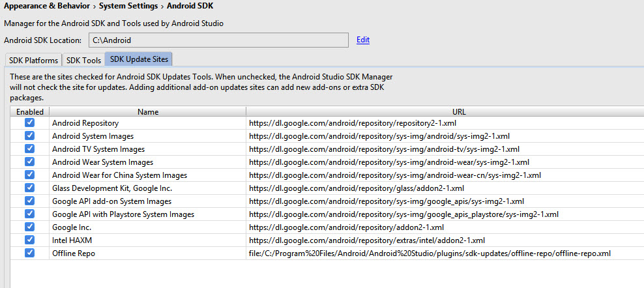Click the Enabled column header
Viewport: 644px width, 288px height.
coord(29,112)
